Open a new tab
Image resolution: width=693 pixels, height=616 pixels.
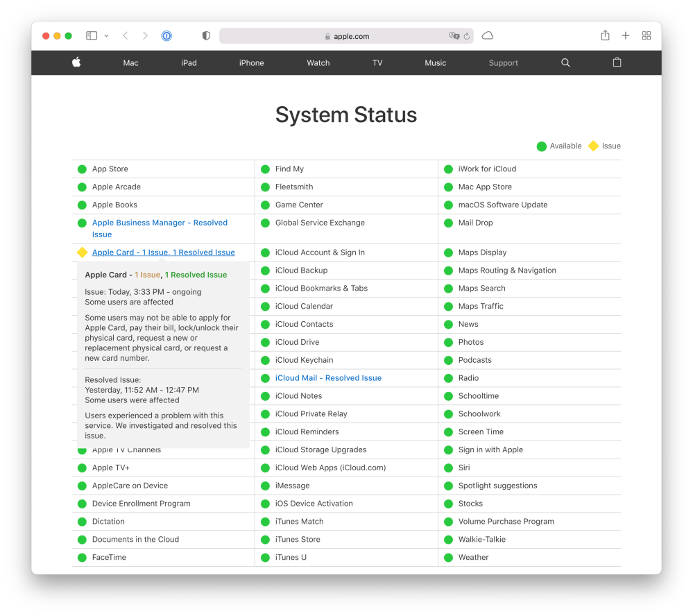tap(626, 36)
